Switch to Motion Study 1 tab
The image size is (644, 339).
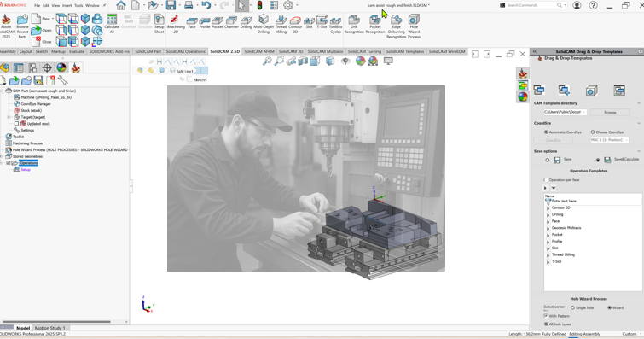pyautogui.click(x=49, y=328)
